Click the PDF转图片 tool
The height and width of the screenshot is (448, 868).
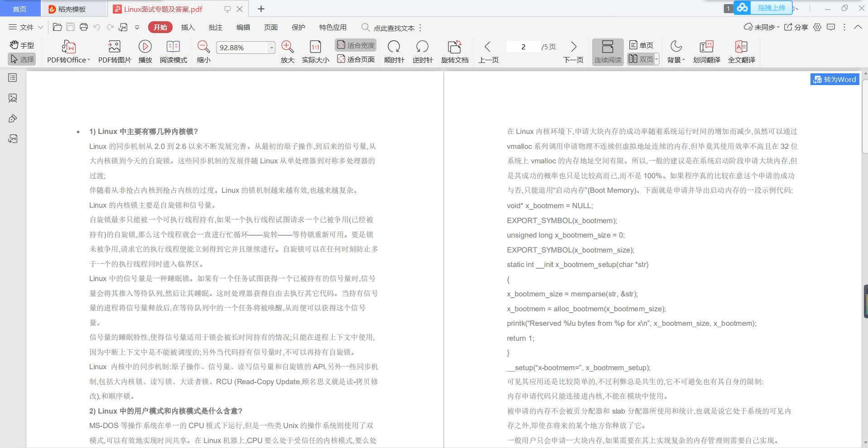coord(115,52)
